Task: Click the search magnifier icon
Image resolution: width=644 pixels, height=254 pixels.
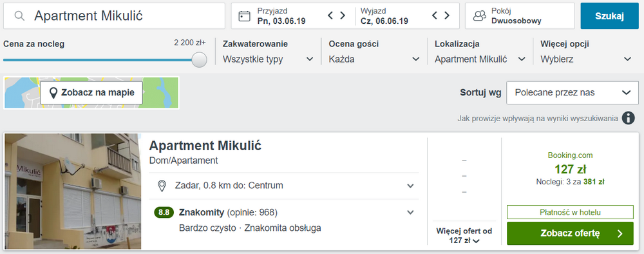Action: (19, 16)
